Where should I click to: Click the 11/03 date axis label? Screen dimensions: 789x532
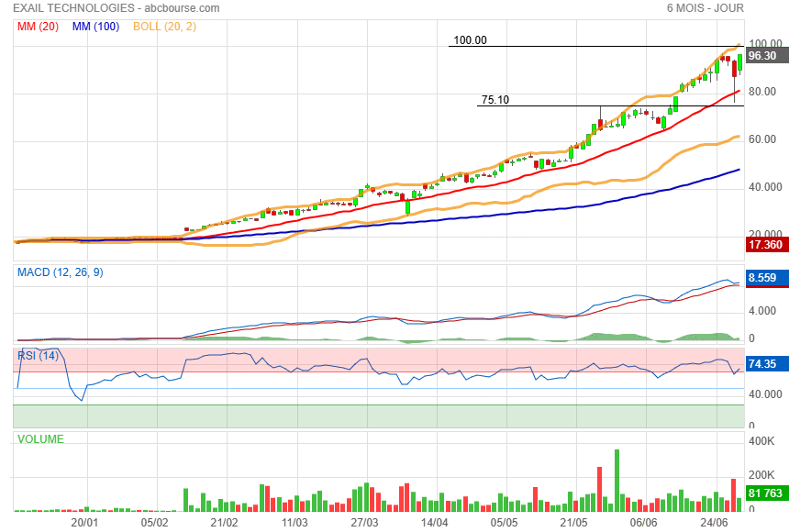point(294,523)
